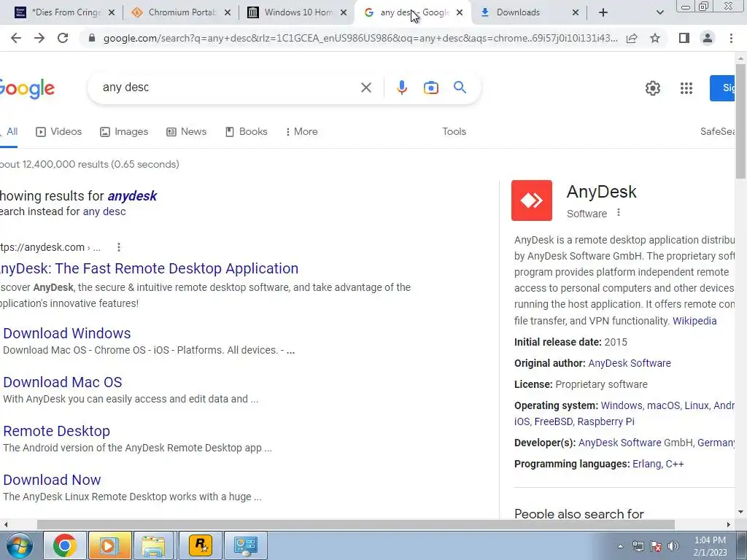Screen dimensions: 747x560
Task: Click inside the search input field
Action: (x=228, y=87)
